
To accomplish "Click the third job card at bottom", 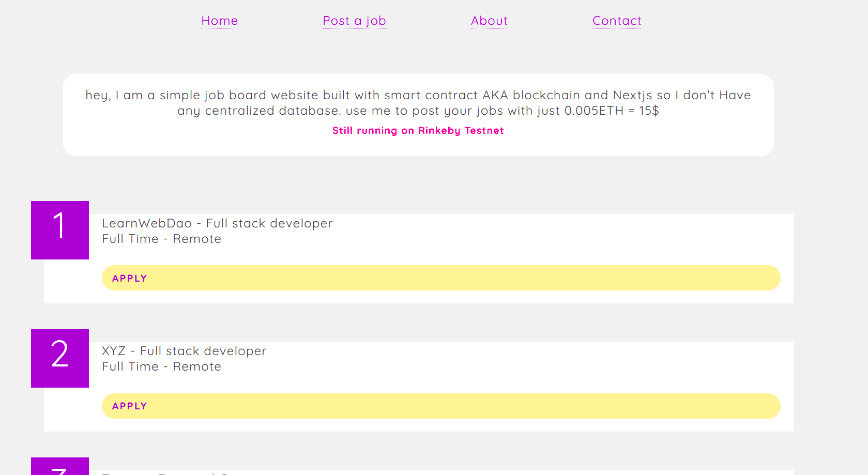I will (439, 472).
